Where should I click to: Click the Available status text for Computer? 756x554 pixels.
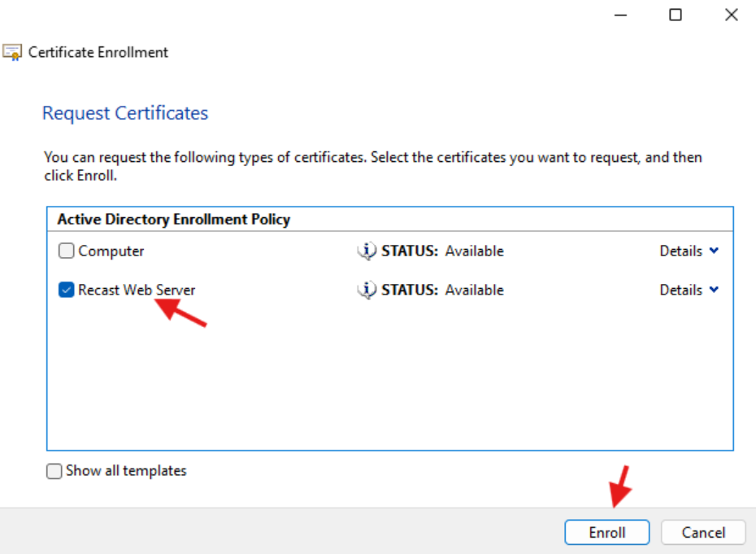coord(474,251)
